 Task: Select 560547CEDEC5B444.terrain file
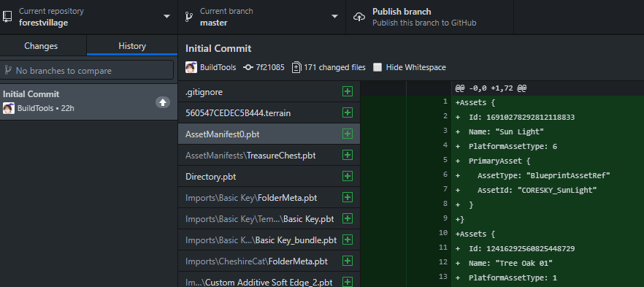coord(269,112)
